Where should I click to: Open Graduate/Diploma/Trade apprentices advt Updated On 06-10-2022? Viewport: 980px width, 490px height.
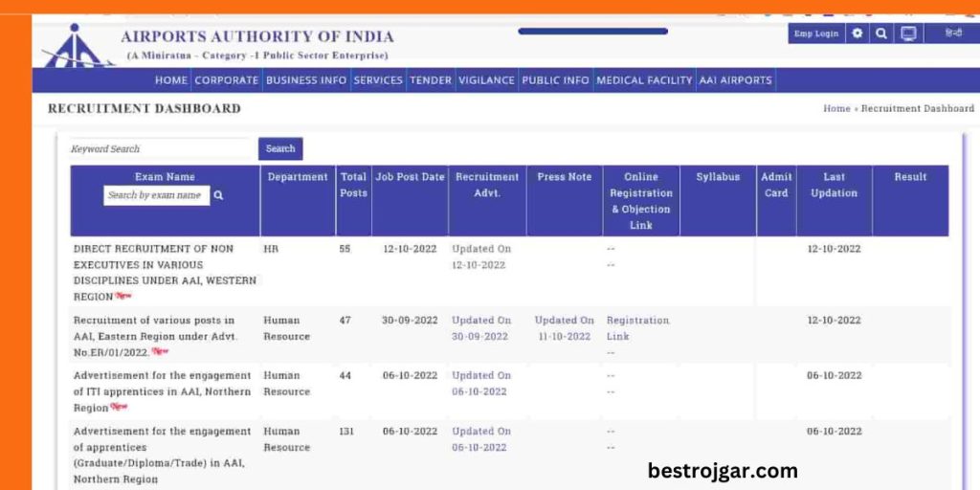(481, 439)
